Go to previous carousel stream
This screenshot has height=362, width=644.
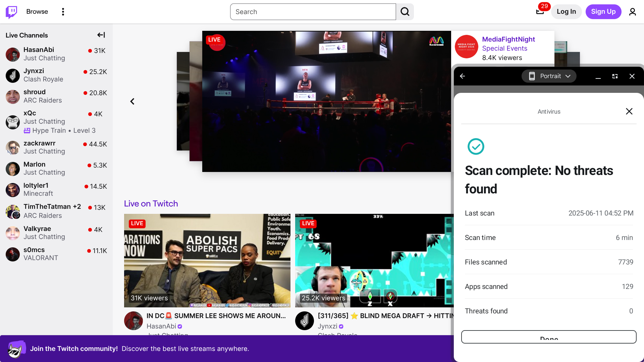click(132, 101)
